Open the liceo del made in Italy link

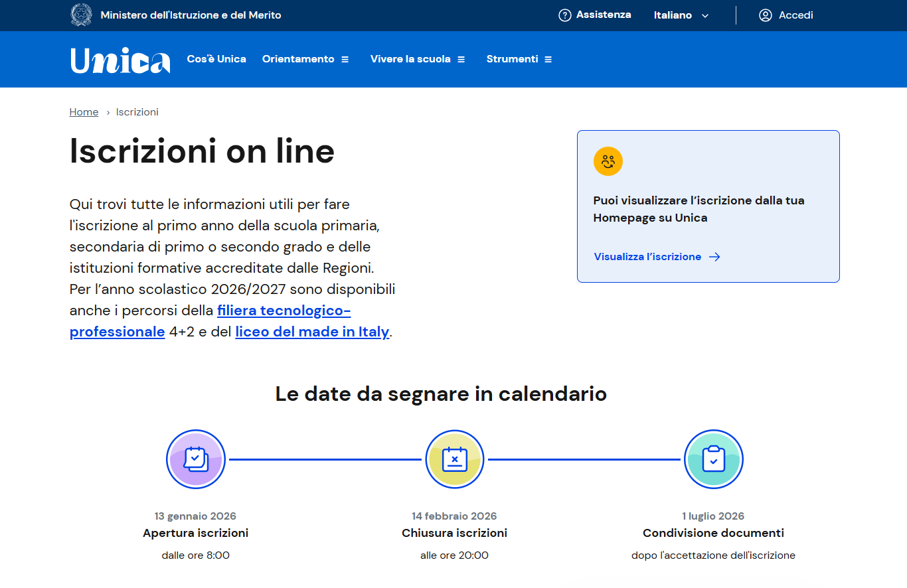tap(312, 332)
